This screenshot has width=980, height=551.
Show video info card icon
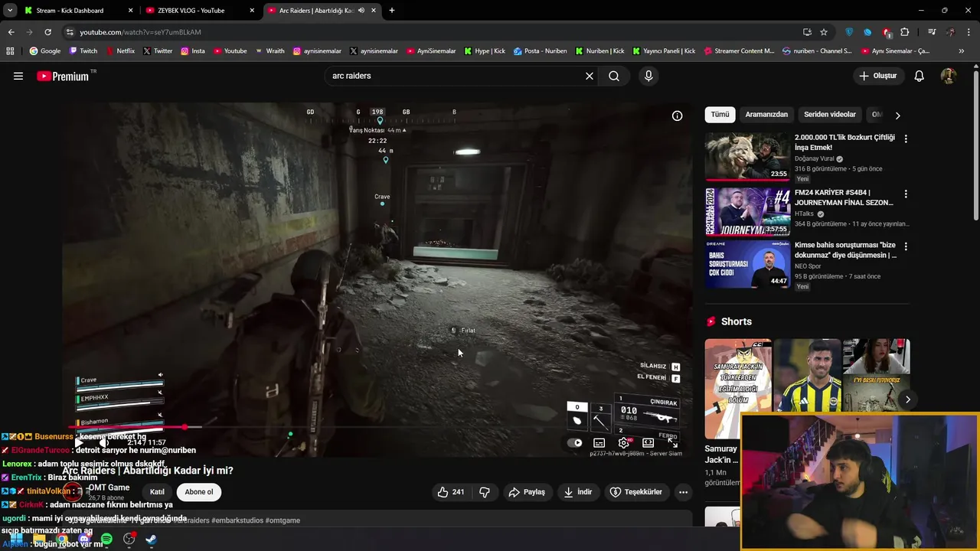pos(677,116)
